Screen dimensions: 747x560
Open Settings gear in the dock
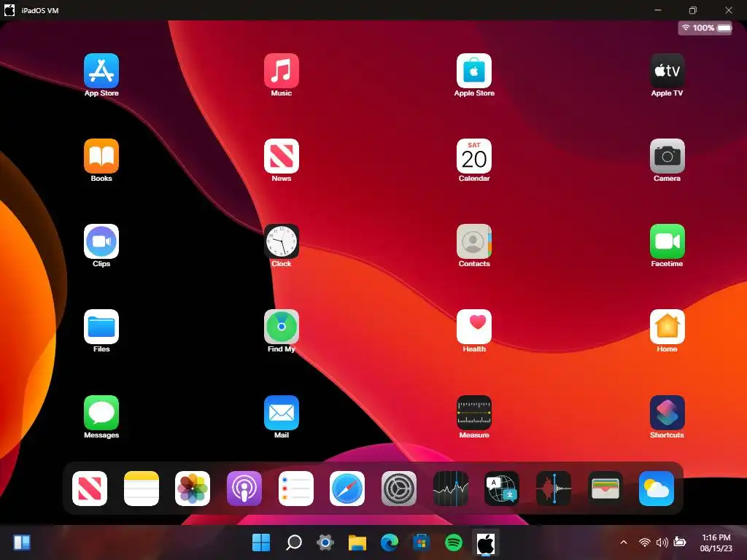[399, 489]
